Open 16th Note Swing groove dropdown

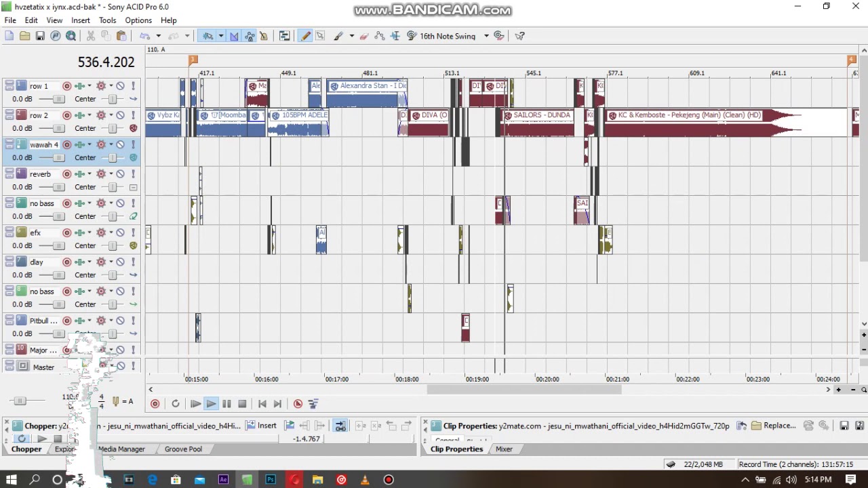[x=486, y=36]
